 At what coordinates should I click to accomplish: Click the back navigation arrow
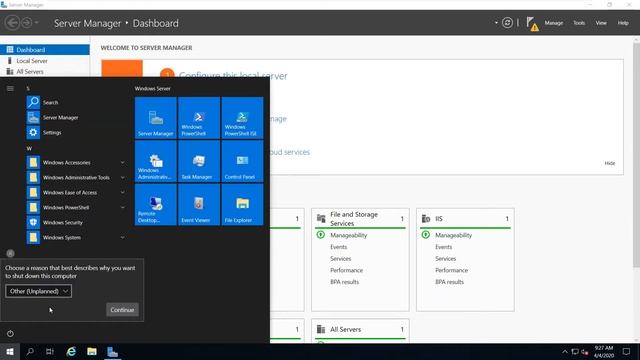[12, 23]
